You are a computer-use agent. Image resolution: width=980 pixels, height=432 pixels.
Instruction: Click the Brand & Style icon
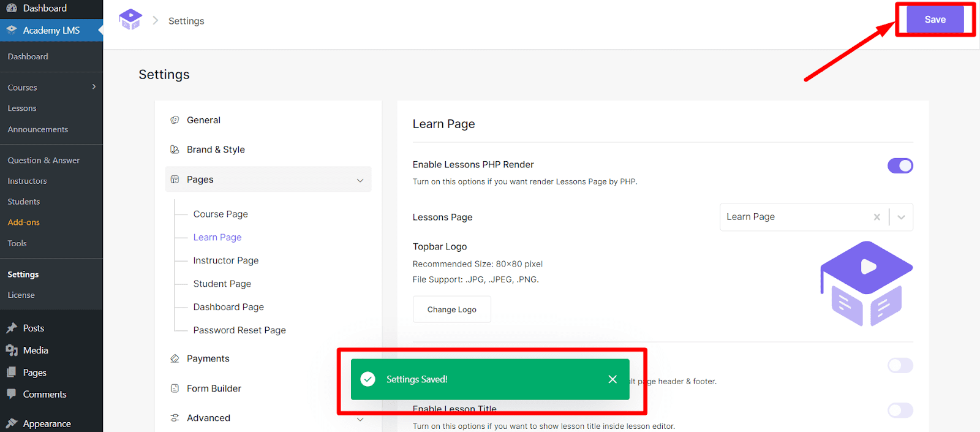pos(175,150)
